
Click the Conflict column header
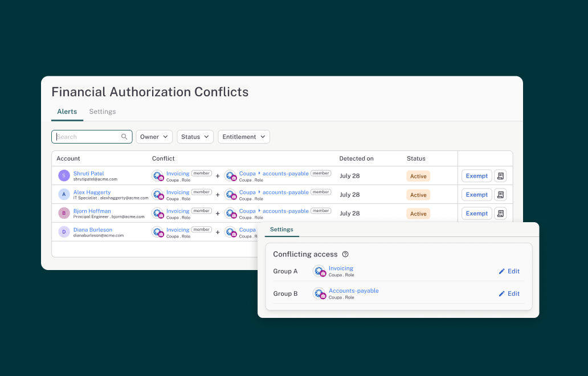[163, 158]
